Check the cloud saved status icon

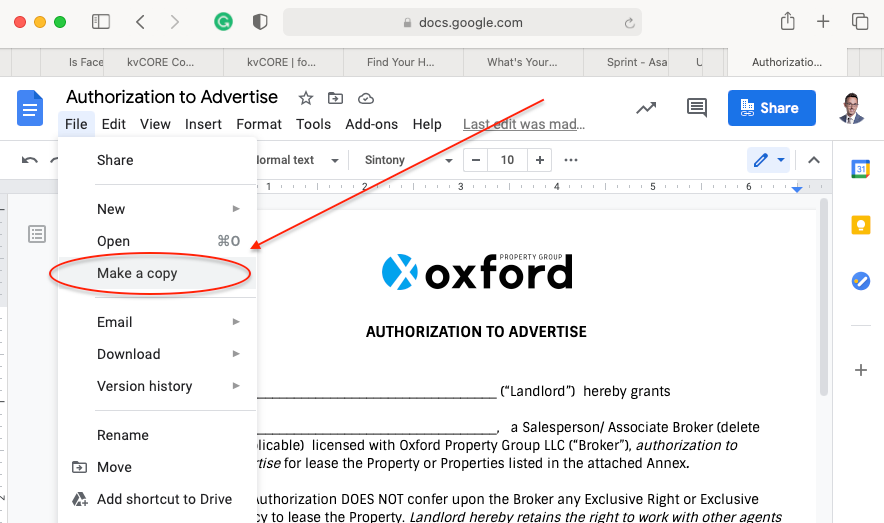366,99
